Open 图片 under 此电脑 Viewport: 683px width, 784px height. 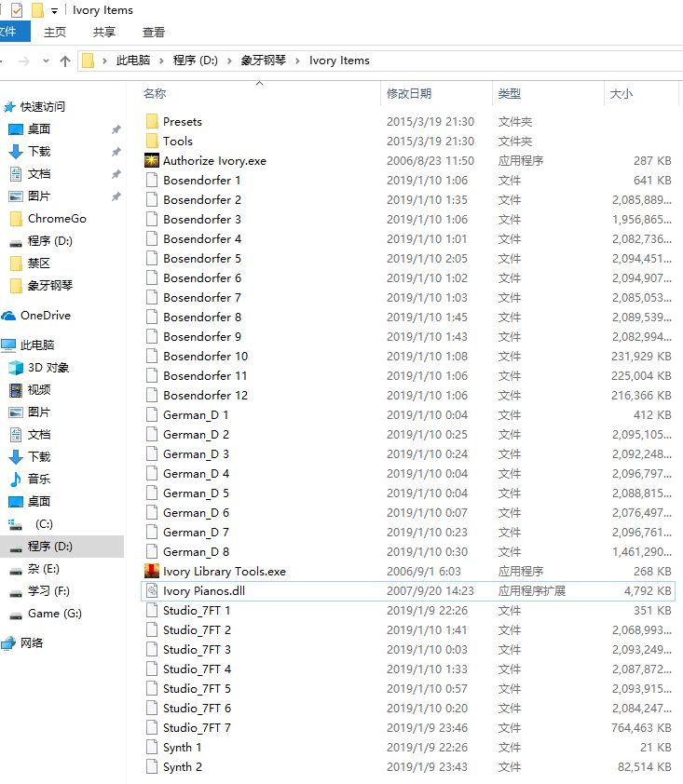[x=39, y=412]
